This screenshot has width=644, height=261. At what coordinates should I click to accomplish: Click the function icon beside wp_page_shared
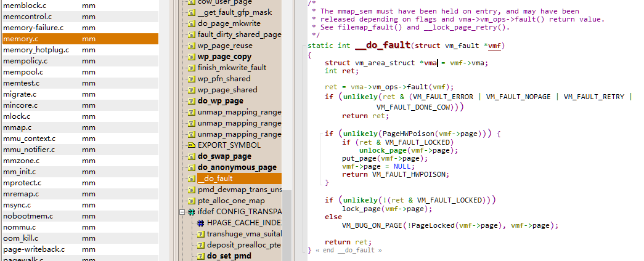coord(192,90)
